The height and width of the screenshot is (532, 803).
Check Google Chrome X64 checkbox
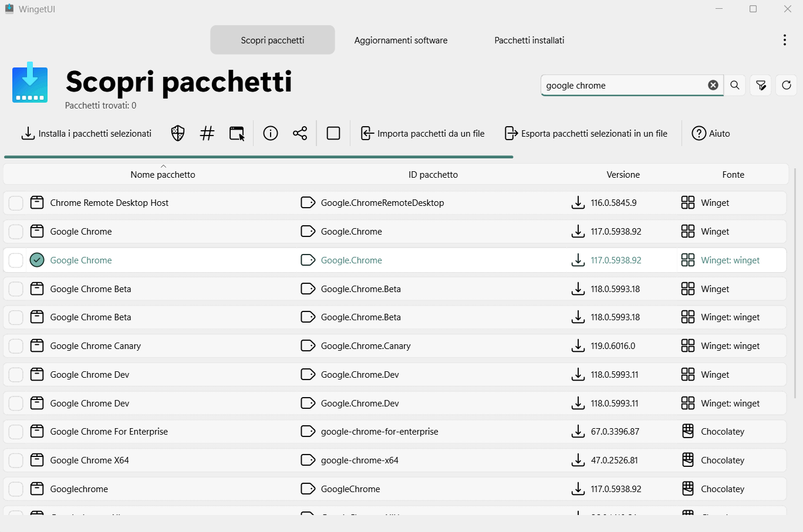pos(16,460)
